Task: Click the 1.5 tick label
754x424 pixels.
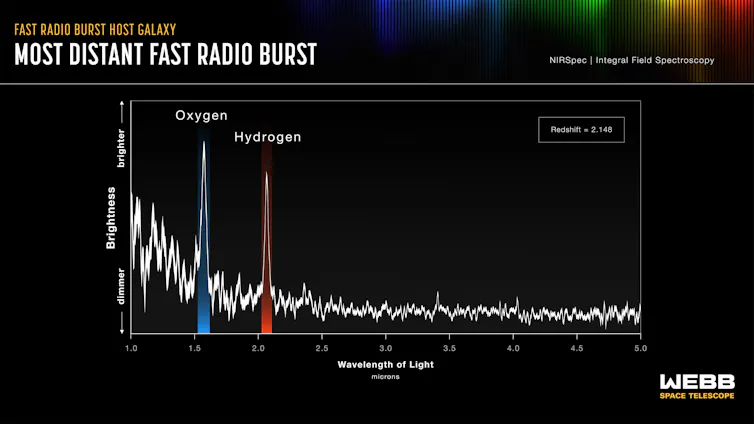Action: click(x=195, y=348)
